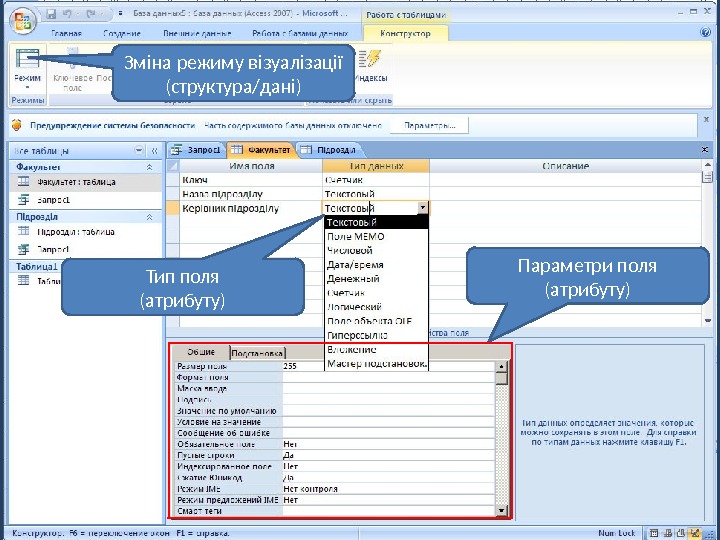Click the Undo arrow in quick access toolbar
This screenshot has width=720, height=540.
click(68, 14)
